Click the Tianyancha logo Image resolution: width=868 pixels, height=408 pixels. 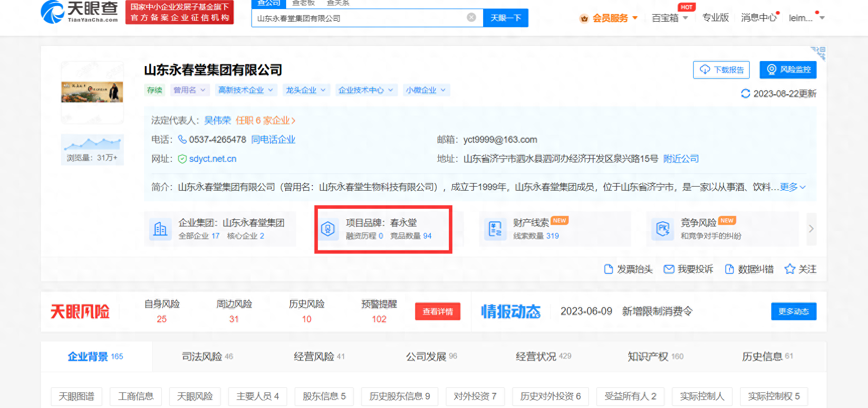[79, 12]
